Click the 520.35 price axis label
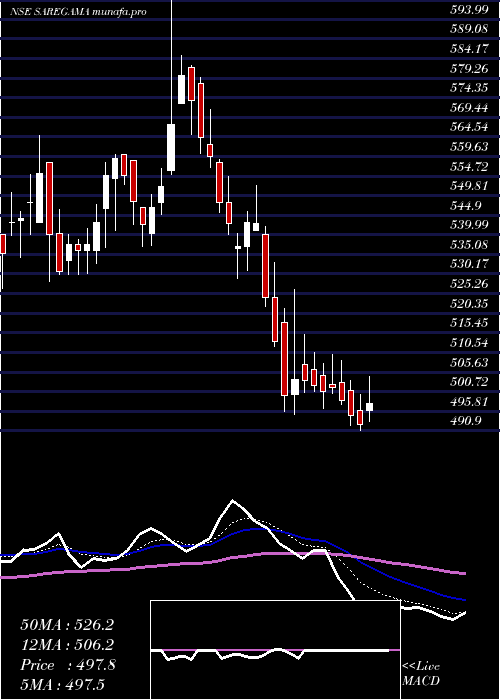 point(469,303)
